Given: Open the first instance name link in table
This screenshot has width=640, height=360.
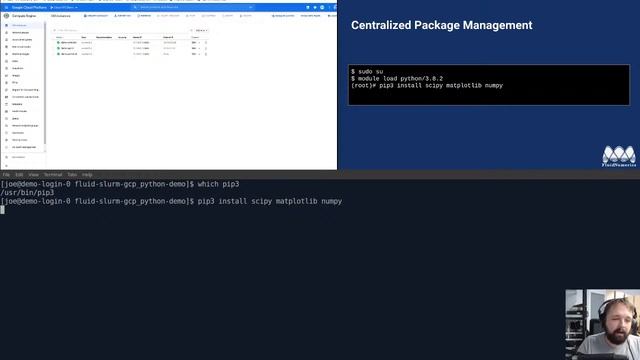Looking at the screenshot, I should coord(69,42).
